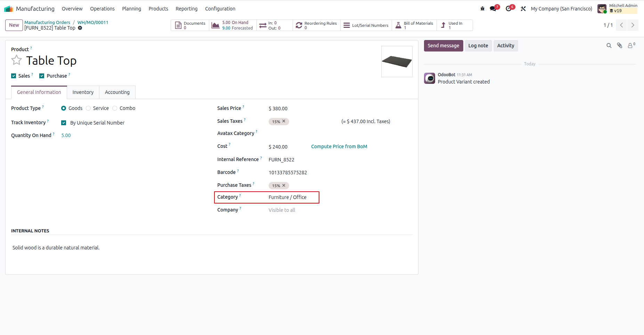This screenshot has height=335, width=644.
Task: Open the conversations chat icon
Action: coord(493,9)
